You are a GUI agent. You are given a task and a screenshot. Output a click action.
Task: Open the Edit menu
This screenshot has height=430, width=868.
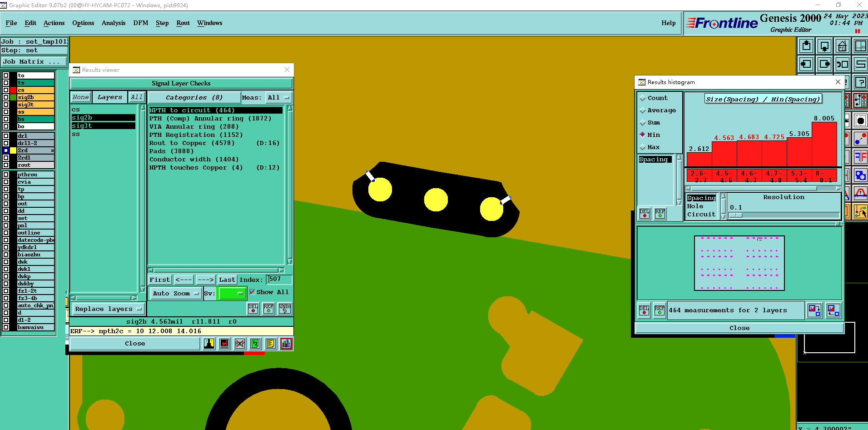point(30,23)
